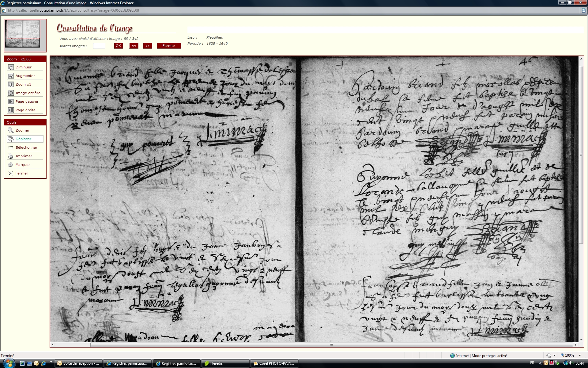
Task: Show the left page via Page gauche
Action: point(11,102)
